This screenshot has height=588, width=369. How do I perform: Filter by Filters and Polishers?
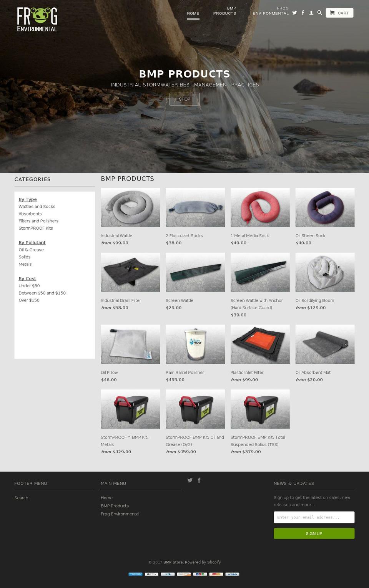coord(38,221)
